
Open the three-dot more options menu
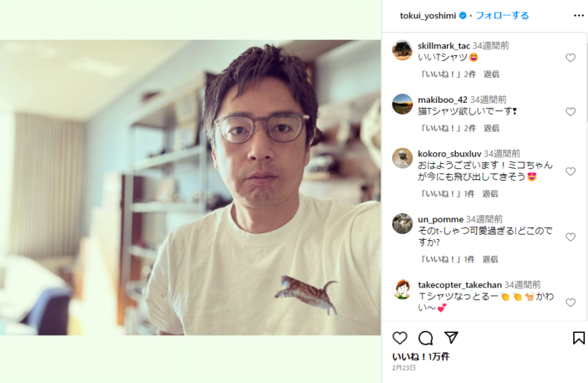click(578, 15)
